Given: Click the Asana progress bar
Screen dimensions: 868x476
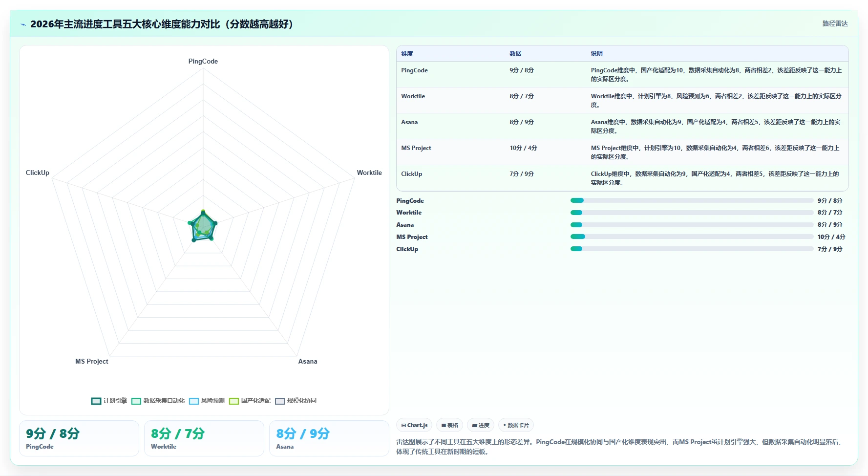Looking at the screenshot, I should (692, 225).
